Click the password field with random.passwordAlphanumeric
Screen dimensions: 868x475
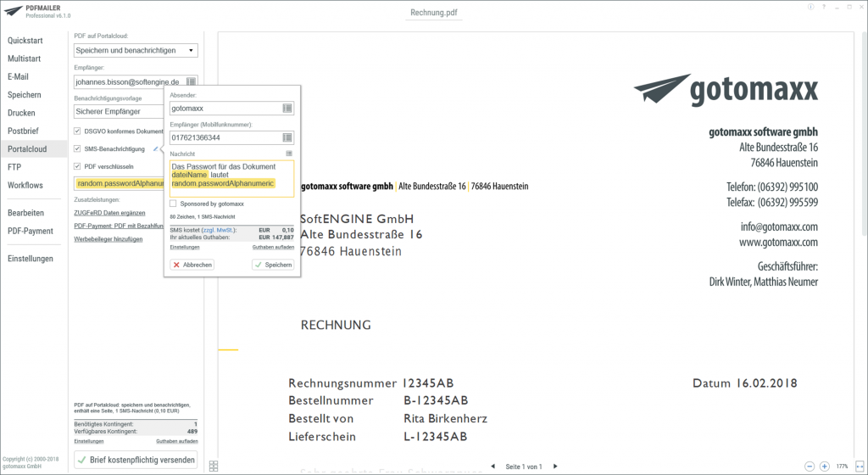click(x=119, y=183)
